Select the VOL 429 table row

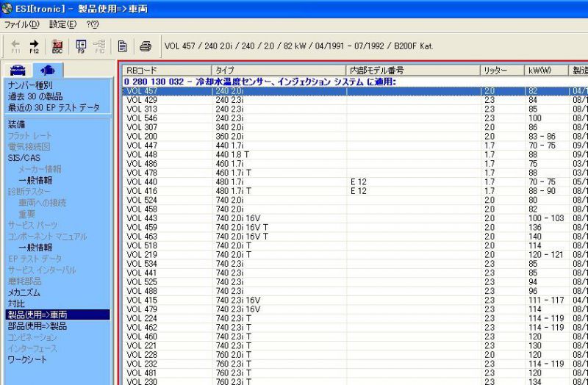click(141, 99)
